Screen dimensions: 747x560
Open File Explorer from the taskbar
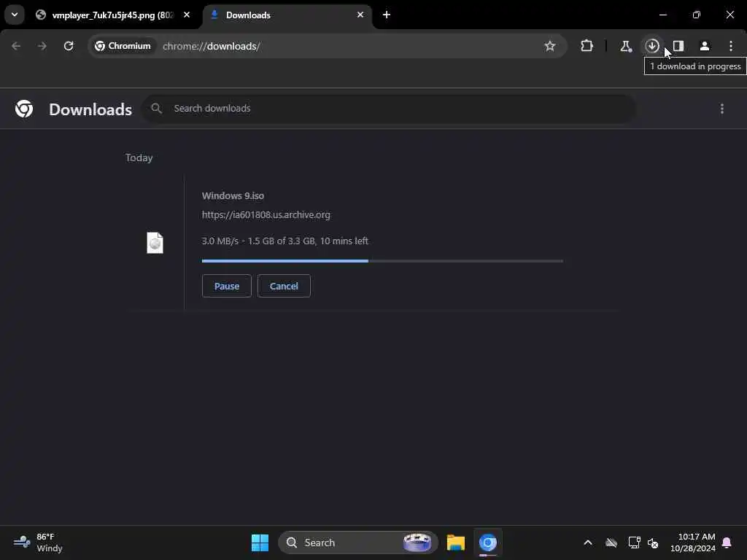click(x=456, y=542)
